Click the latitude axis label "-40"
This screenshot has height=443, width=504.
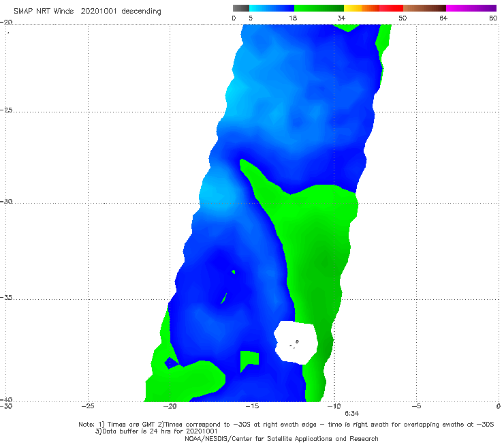[x=6, y=399]
